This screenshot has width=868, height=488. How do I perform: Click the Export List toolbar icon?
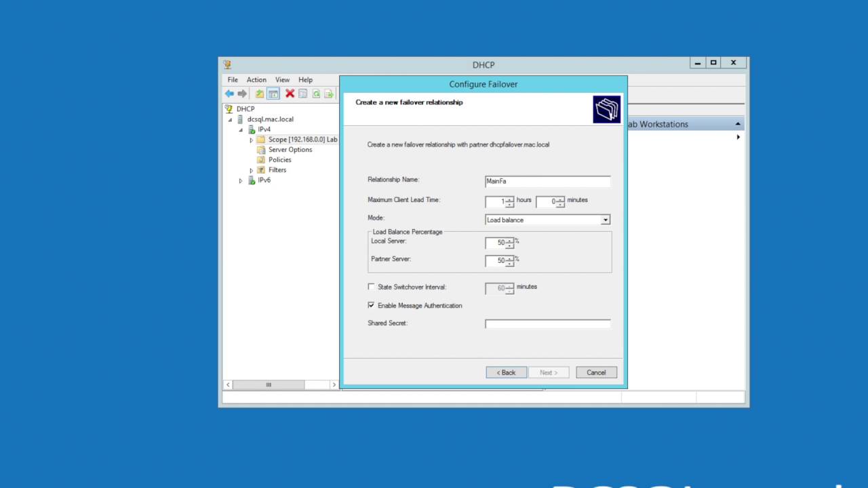point(329,94)
